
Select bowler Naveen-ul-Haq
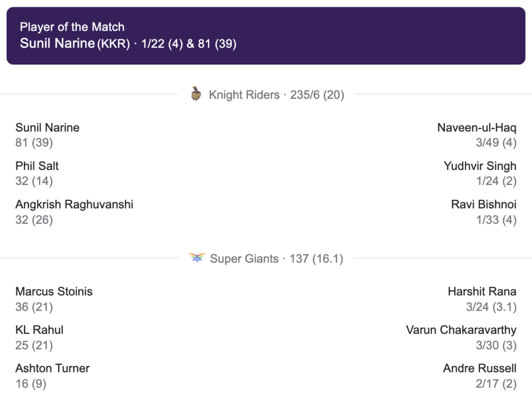(476, 128)
